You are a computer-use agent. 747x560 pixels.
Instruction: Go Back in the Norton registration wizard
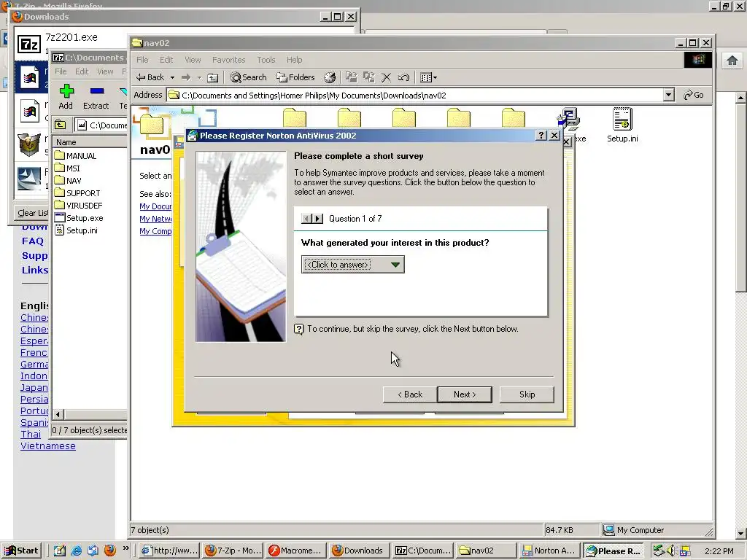(410, 394)
